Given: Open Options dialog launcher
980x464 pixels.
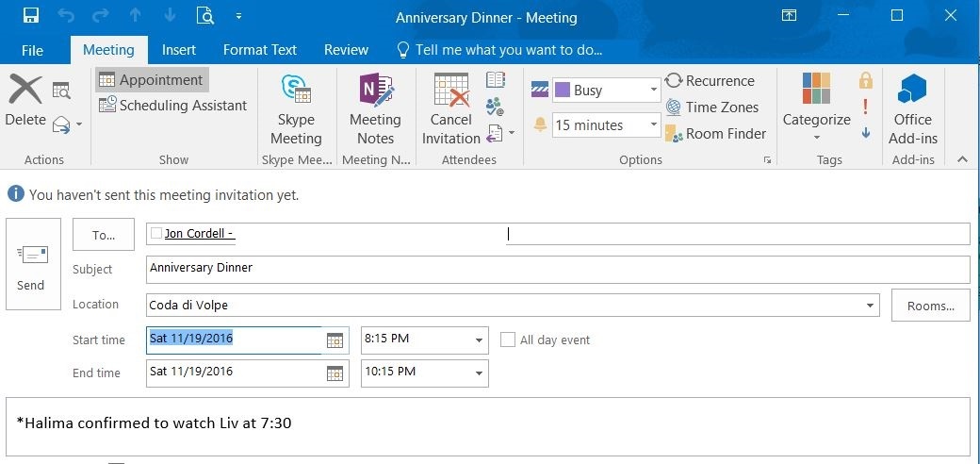Looking at the screenshot, I should tap(767, 160).
